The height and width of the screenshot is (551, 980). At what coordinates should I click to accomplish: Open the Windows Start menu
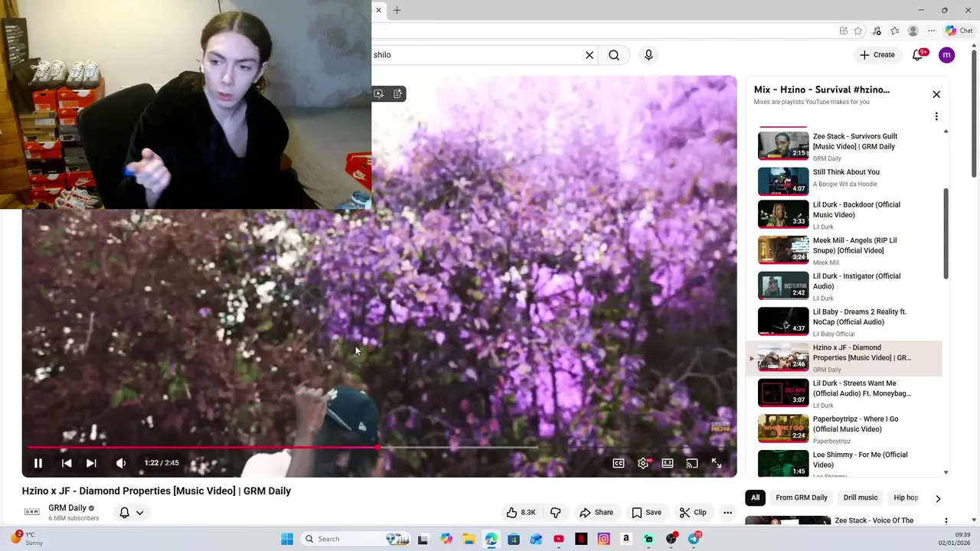[287, 539]
